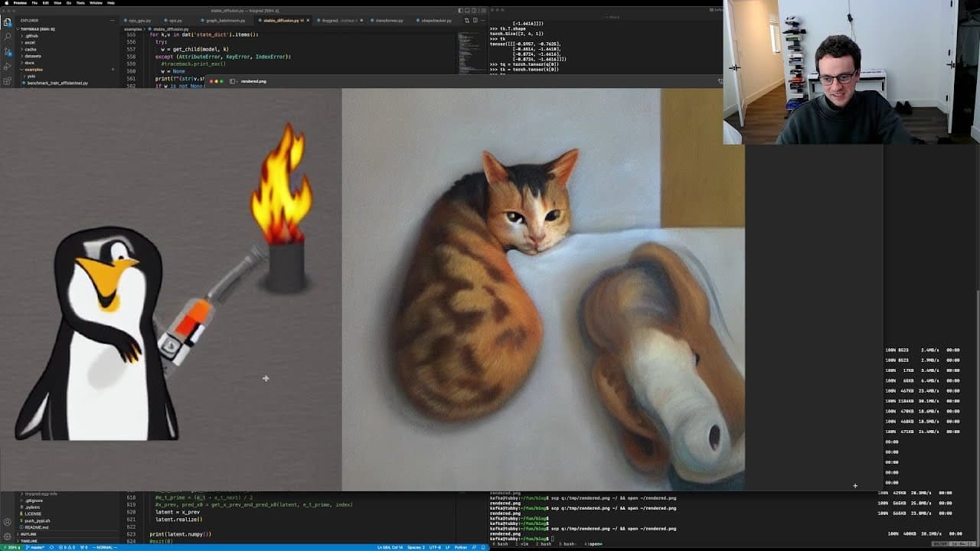Open the Preview app menu
980x551 pixels.
pos(20,3)
